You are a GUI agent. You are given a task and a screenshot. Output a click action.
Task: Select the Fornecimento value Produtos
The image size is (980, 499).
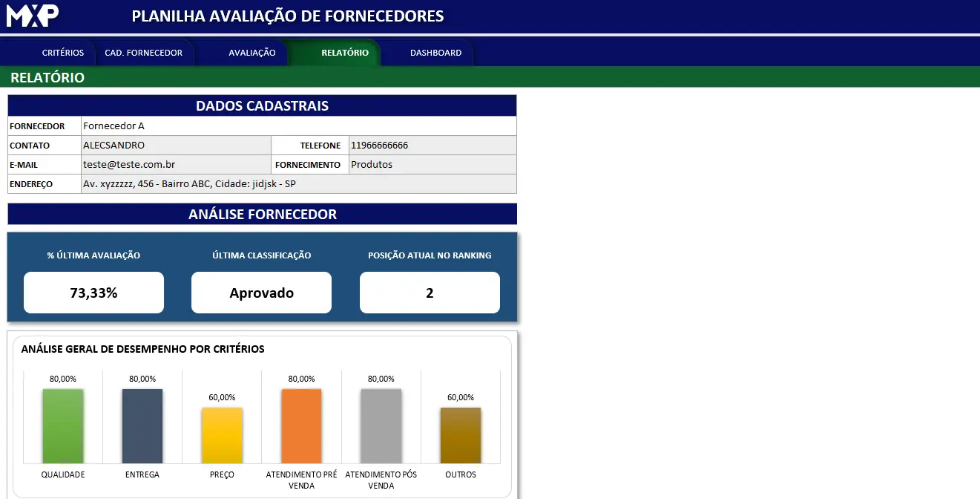pyautogui.click(x=432, y=165)
